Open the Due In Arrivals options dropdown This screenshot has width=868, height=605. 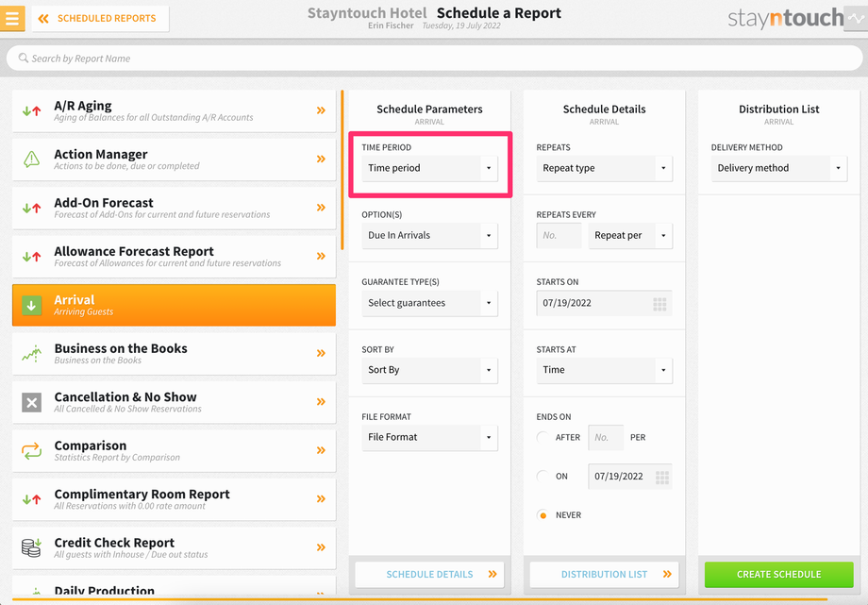click(429, 235)
